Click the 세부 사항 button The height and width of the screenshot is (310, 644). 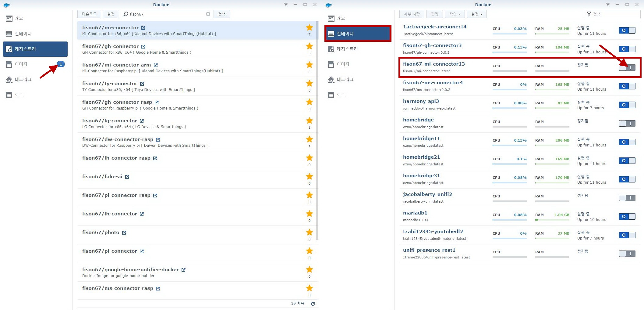pyautogui.click(x=412, y=14)
